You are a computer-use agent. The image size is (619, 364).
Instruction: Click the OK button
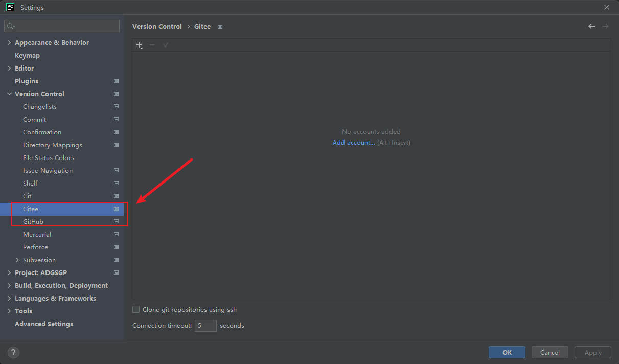tap(507, 352)
